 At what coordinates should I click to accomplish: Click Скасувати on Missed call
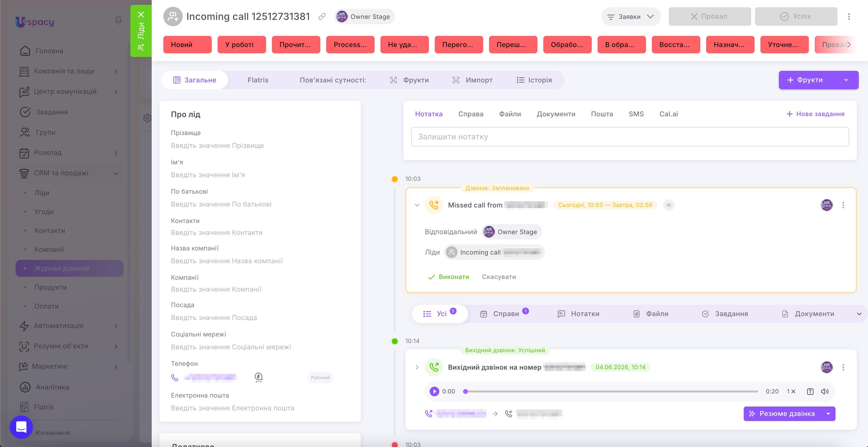[x=499, y=277]
